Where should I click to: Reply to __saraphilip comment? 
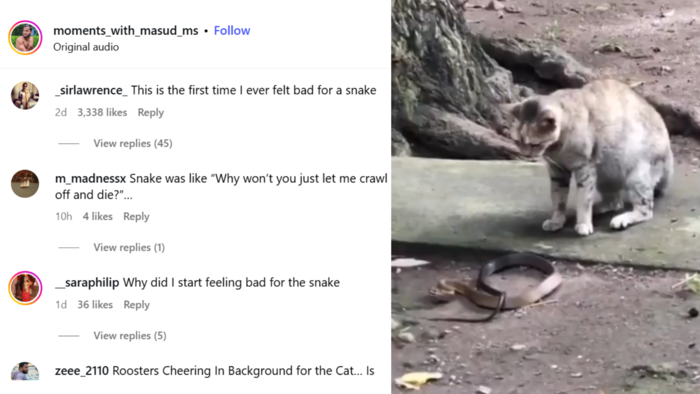[137, 305]
